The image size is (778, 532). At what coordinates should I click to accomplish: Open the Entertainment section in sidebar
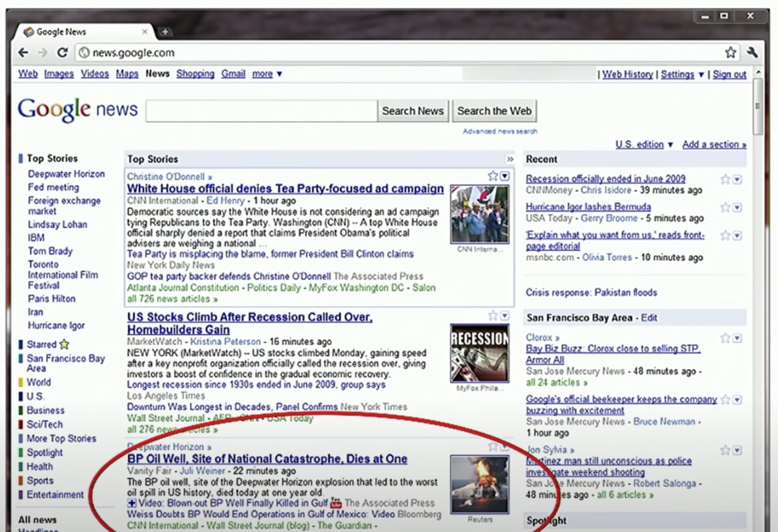click(55, 495)
